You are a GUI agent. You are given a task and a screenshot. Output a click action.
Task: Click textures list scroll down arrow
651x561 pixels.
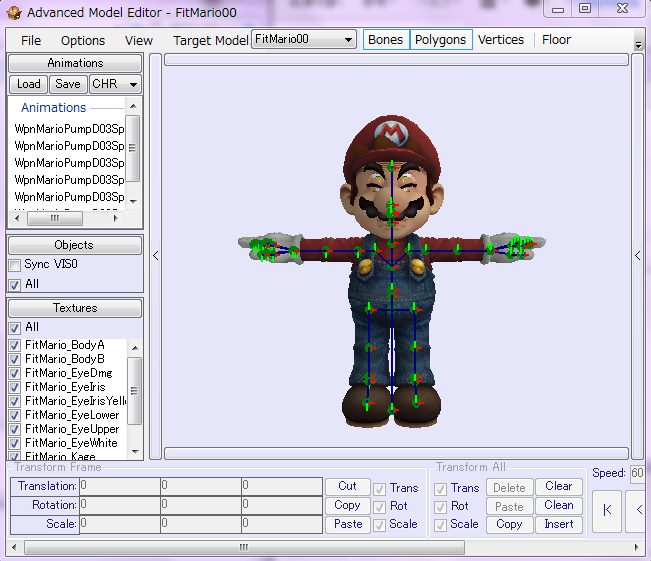(135, 451)
